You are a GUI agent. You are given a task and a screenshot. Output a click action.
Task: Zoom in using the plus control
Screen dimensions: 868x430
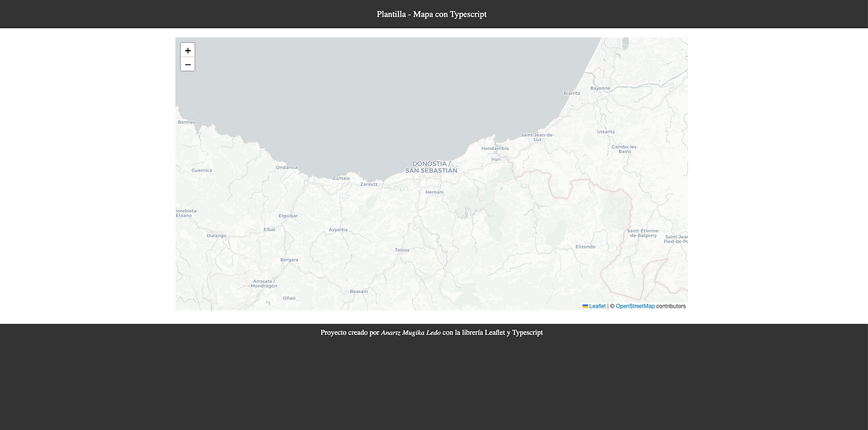pos(187,50)
